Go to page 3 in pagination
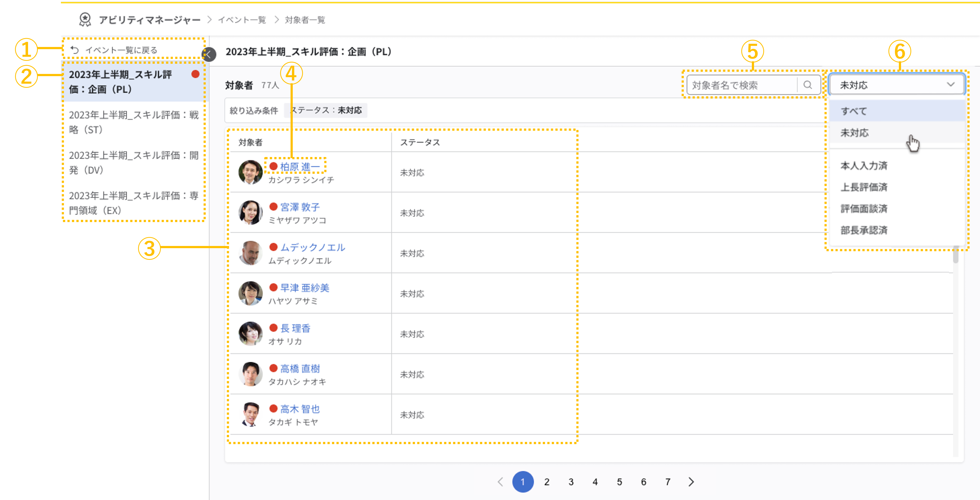Viewport: 980px width, 500px height. 571,482
